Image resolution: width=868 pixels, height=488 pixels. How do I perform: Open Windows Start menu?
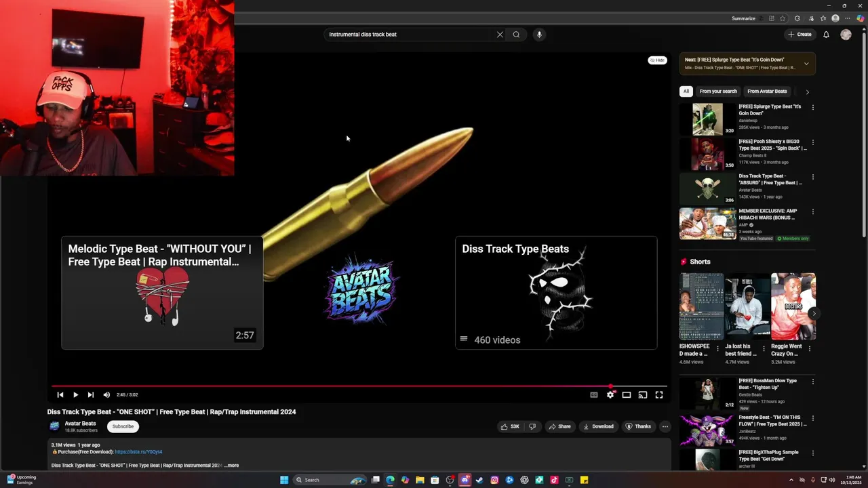coord(284,480)
